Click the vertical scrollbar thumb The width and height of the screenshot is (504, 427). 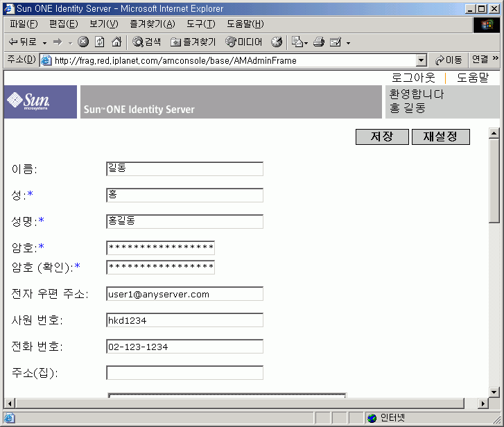[x=494, y=180]
